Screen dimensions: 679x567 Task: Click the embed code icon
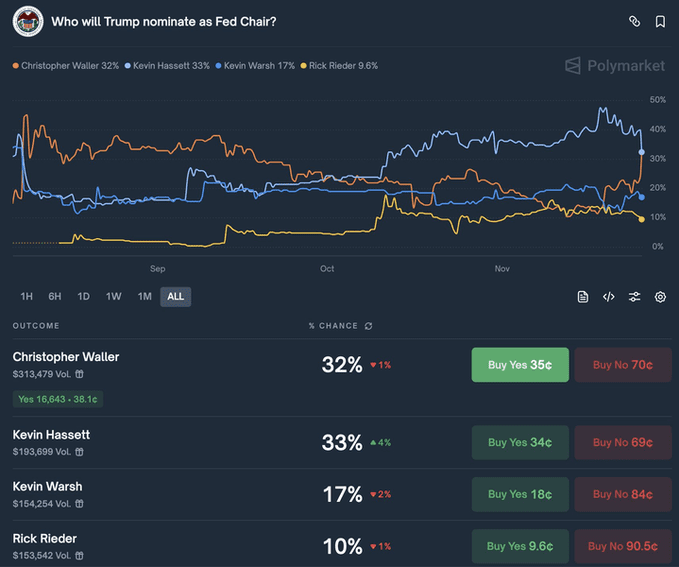tap(608, 297)
